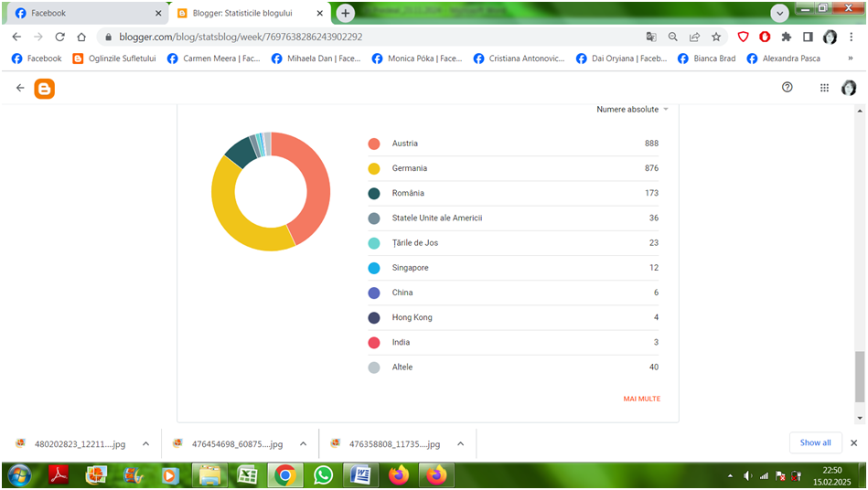Open Excel from the taskbar

(247, 475)
